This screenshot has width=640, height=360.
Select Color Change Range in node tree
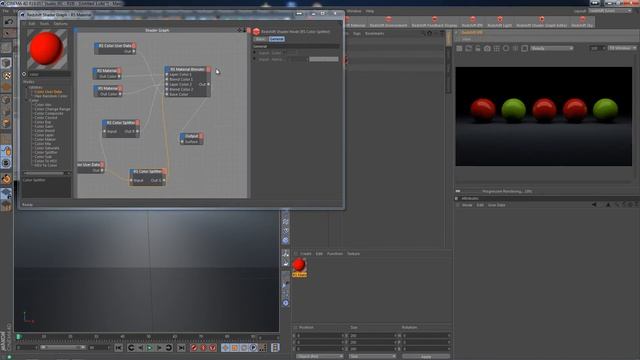[52, 109]
